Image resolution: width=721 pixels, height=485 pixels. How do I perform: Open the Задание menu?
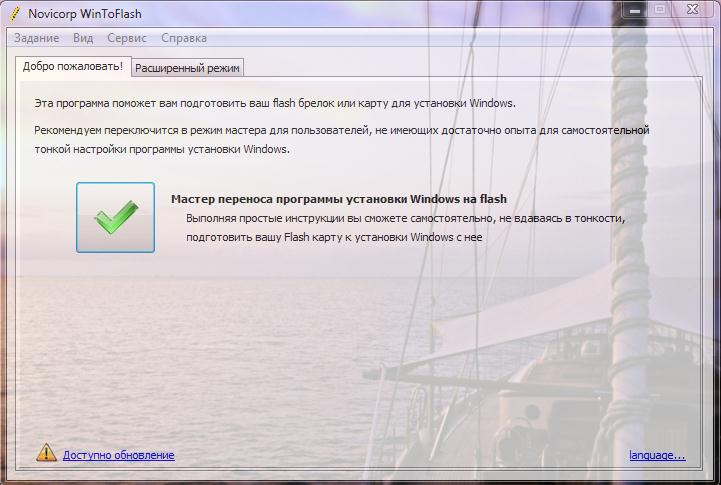pos(36,38)
